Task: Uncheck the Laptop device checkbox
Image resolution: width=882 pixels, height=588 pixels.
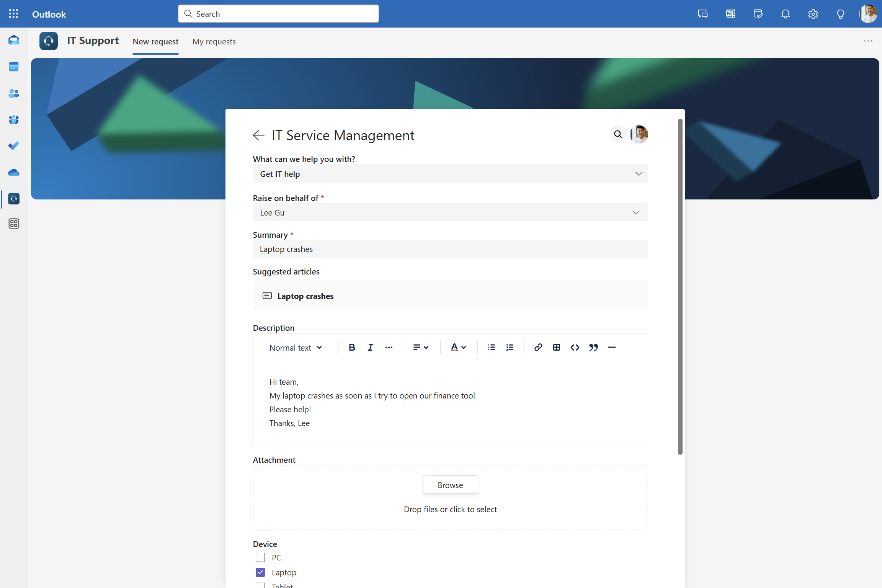Action: (x=260, y=572)
